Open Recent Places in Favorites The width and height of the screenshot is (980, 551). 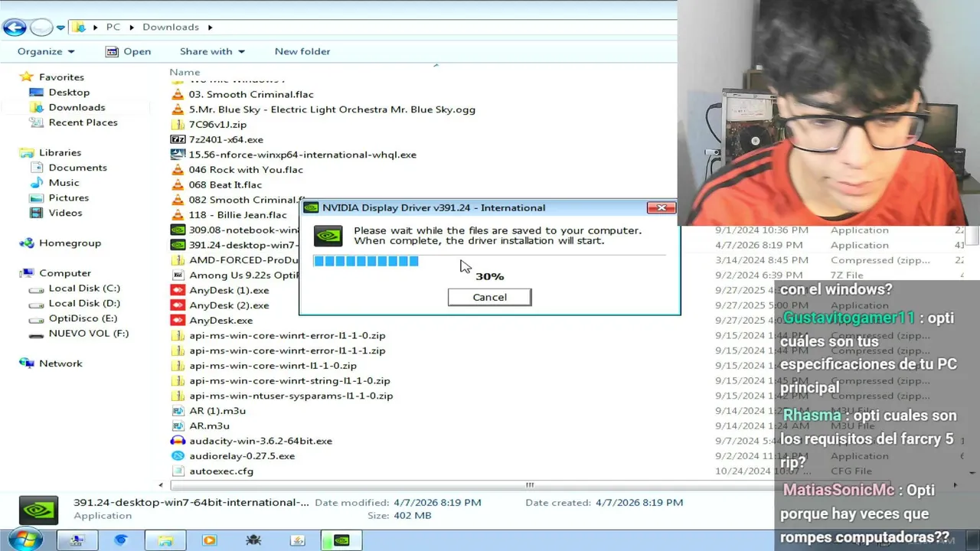tap(83, 122)
